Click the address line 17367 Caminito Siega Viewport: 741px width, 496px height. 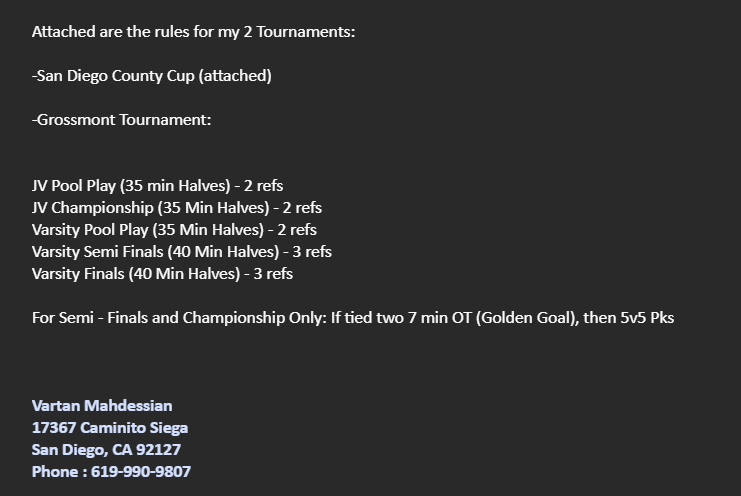[110, 428]
